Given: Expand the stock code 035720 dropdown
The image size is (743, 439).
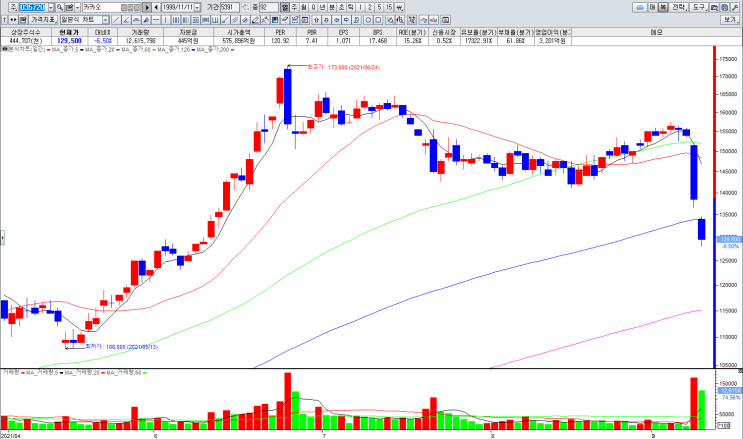Looking at the screenshot, I should pos(51,8).
